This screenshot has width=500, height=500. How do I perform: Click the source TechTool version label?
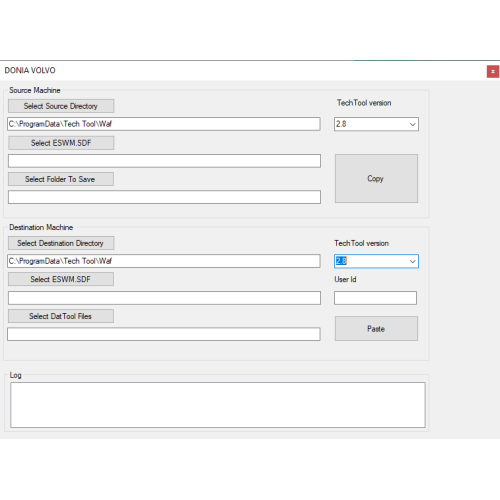[364, 103]
